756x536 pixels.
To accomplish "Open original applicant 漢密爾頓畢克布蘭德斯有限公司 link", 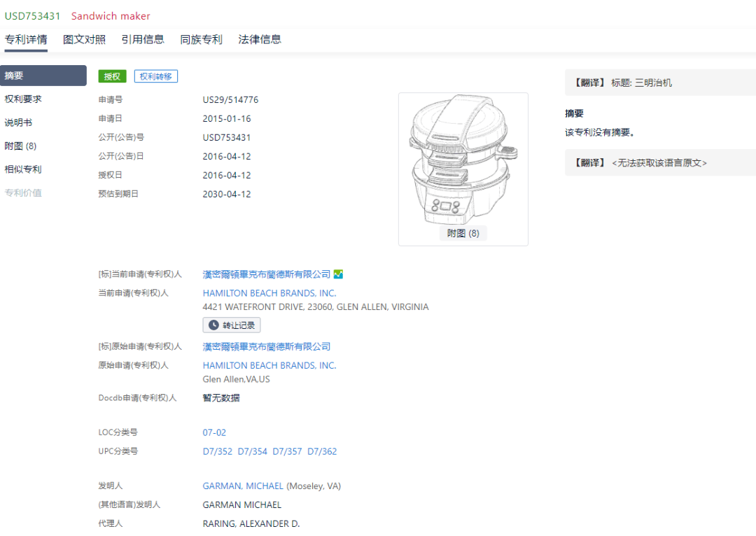I will point(267,346).
